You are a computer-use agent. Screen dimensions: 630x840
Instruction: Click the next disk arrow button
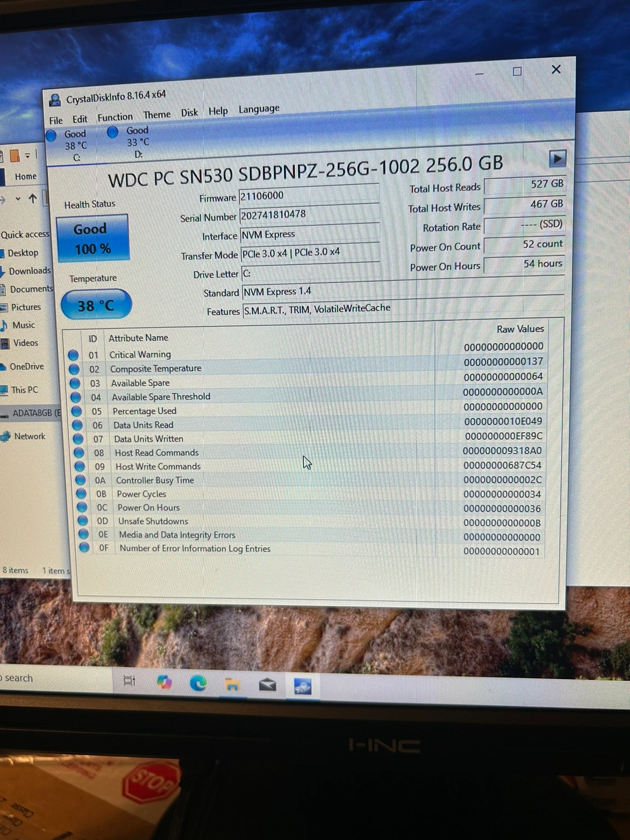tap(557, 158)
